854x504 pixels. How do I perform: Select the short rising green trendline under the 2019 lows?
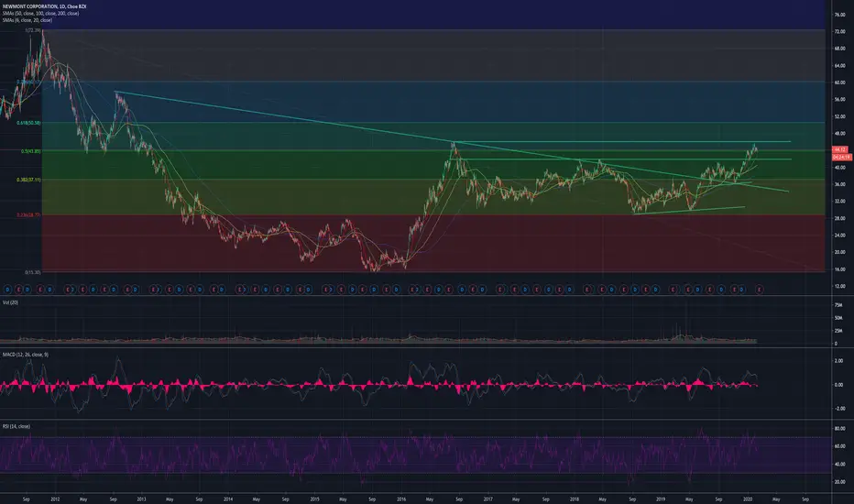point(689,211)
